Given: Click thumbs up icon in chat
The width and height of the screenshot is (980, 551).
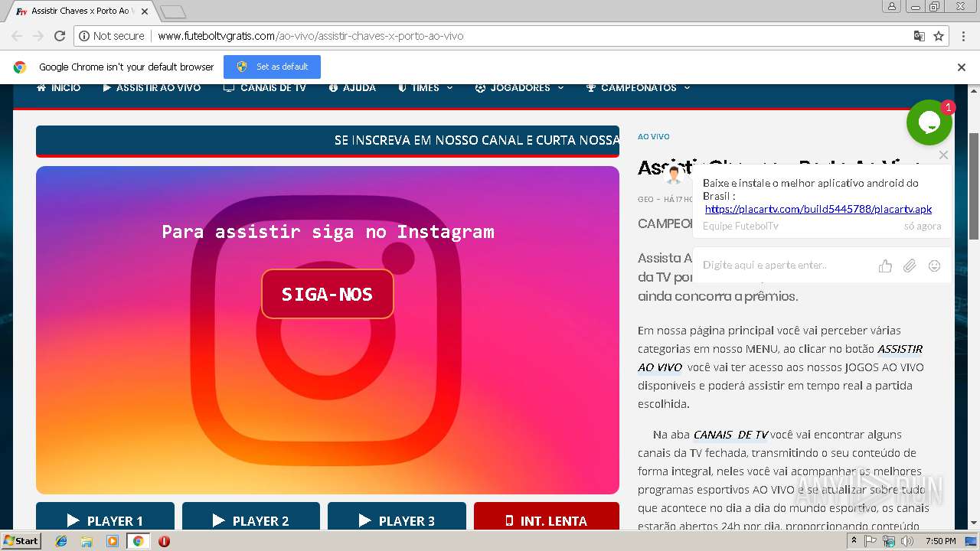Looking at the screenshot, I should pyautogui.click(x=885, y=266).
